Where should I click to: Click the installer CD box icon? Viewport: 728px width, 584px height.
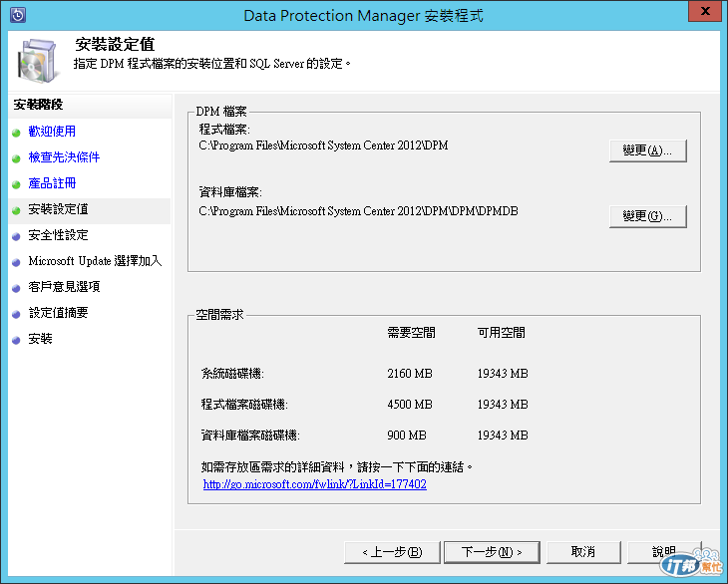click(38, 61)
